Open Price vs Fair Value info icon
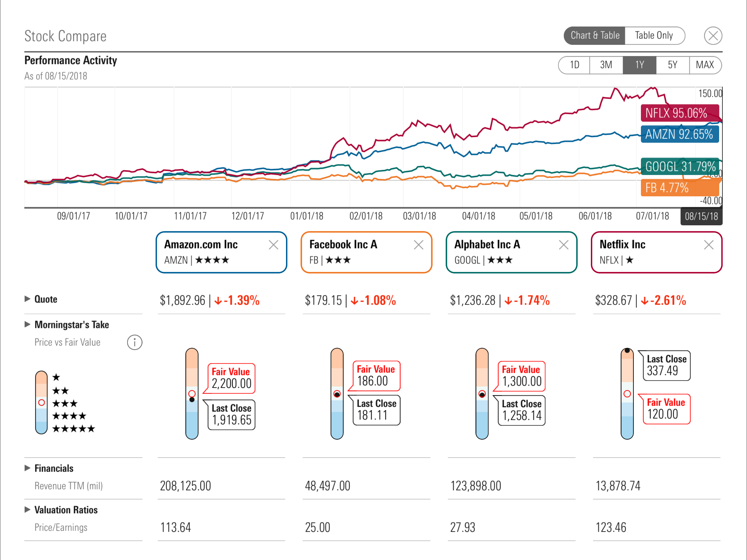Screen dimensions: 747x560 tap(135, 343)
